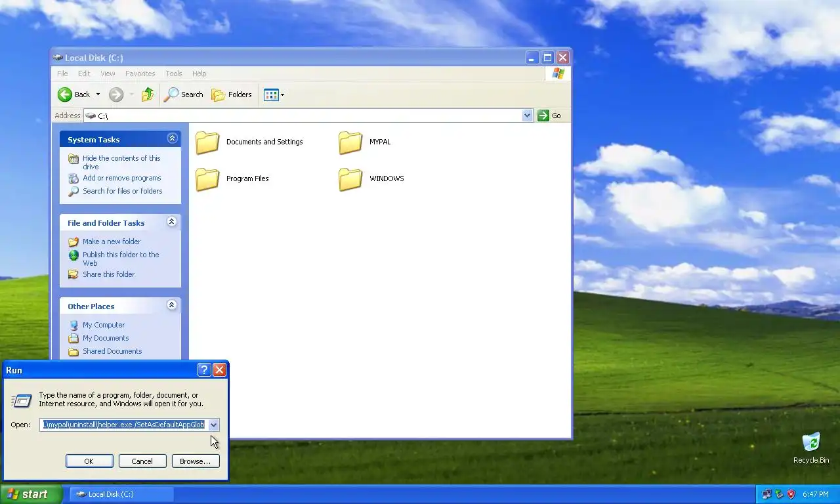The width and height of the screenshot is (840, 504).
Task: Click Browse... in the Run dialog
Action: [x=196, y=461]
